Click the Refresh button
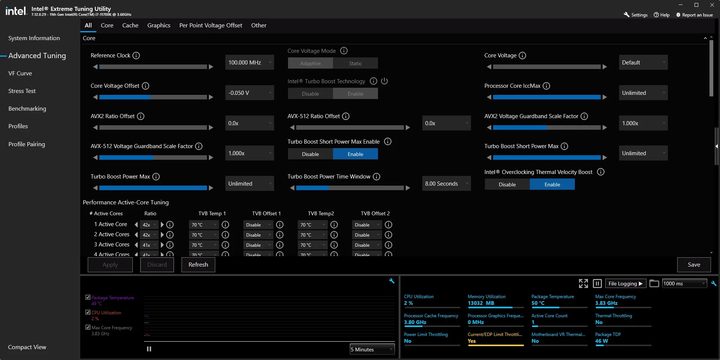Screen dimensions: 720x360 pyautogui.click(x=198, y=264)
